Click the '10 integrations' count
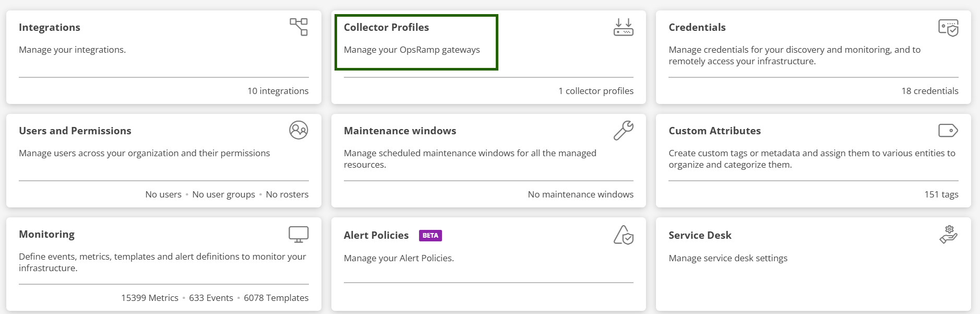This screenshot has height=314, width=980. click(278, 91)
